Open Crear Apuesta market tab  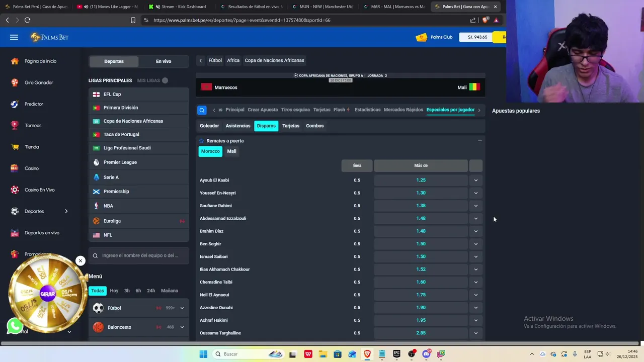tap(263, 110)
